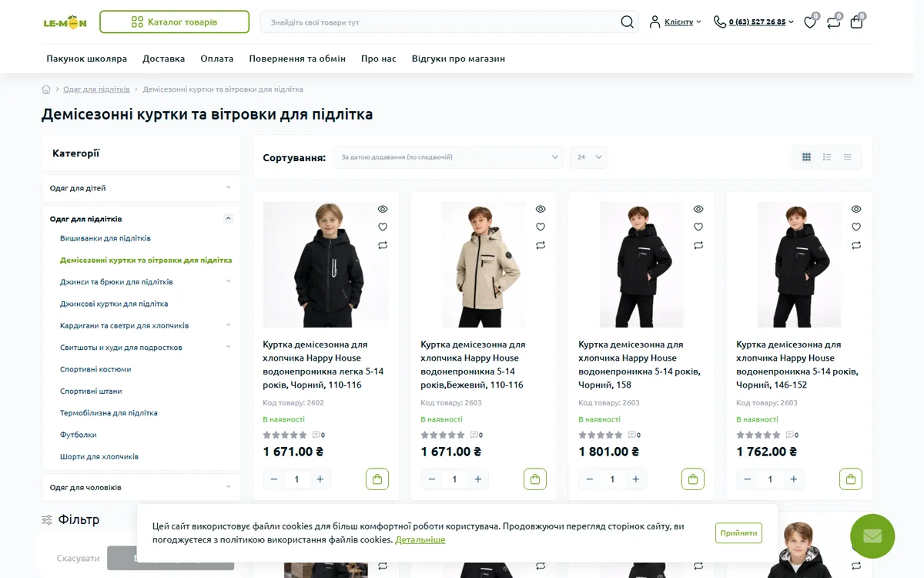Add 1 671.00 black jacket to cart
The image size is (924, 578).
pyautogui.click(x=377, y=479)
